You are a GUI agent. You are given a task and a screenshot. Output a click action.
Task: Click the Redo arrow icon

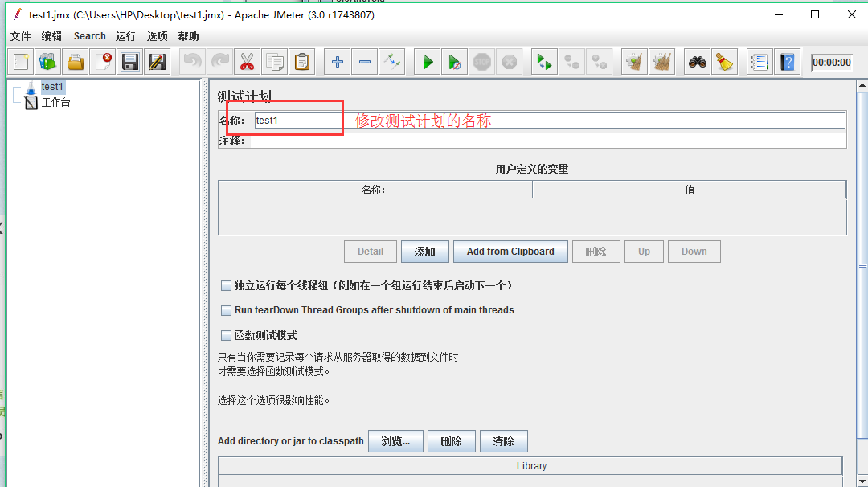click(219, 61)
